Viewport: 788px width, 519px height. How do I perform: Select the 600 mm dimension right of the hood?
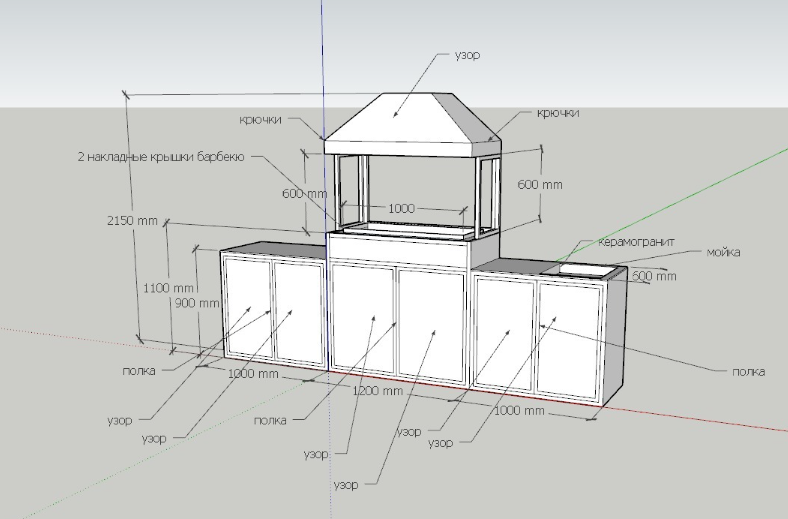coord(540,185)
